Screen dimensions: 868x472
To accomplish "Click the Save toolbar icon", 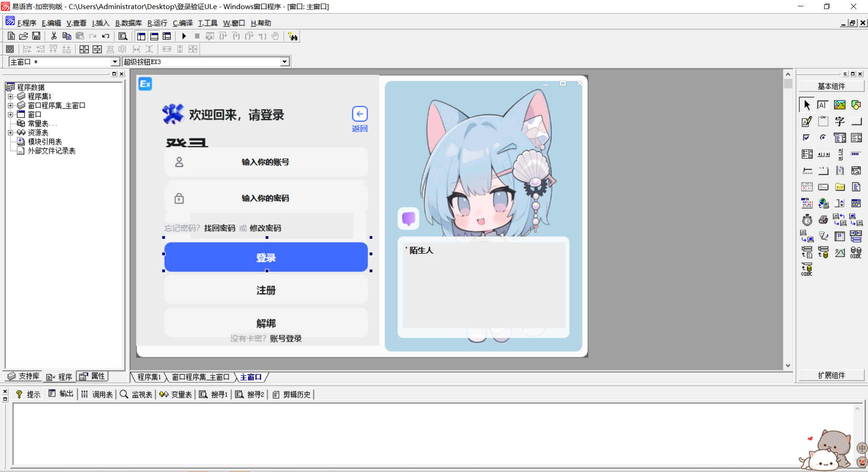I will click(36, 36).
